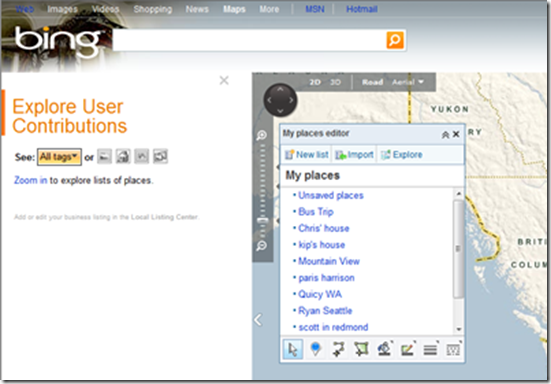
Task: Click Explore in the places editor
Action: pyautogui.click(x=402, y=155)
